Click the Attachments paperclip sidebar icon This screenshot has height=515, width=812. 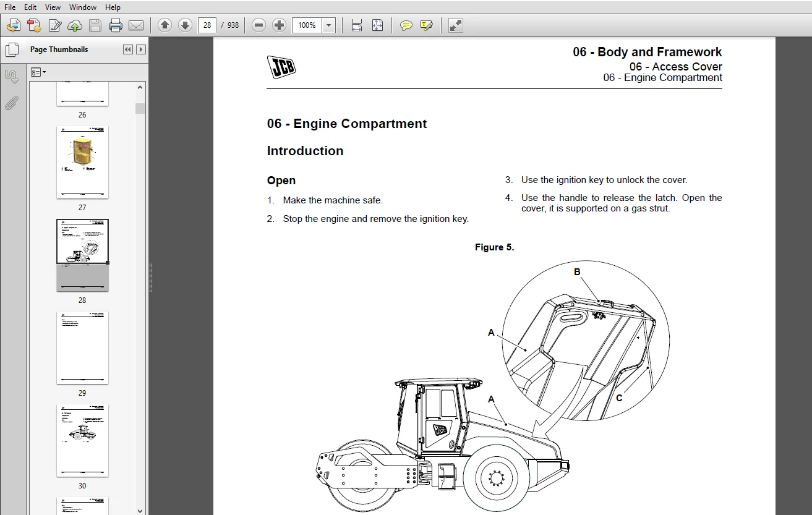click(11, 103)
